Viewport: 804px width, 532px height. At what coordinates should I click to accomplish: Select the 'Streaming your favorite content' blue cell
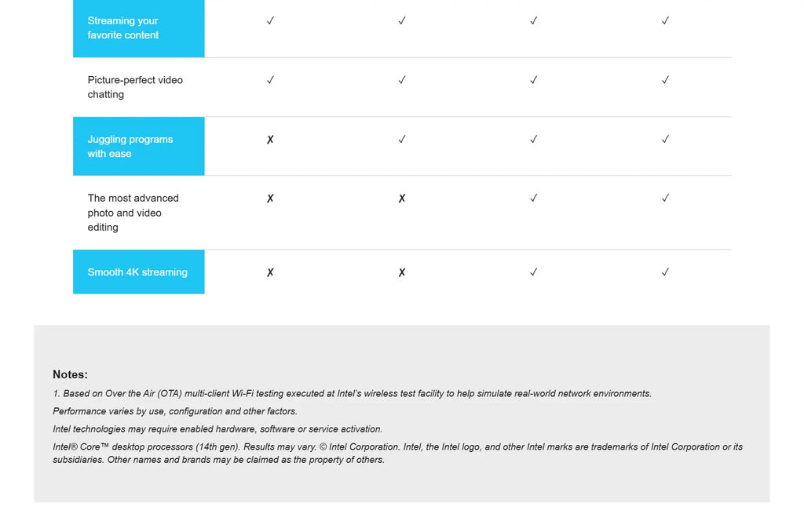138,28
